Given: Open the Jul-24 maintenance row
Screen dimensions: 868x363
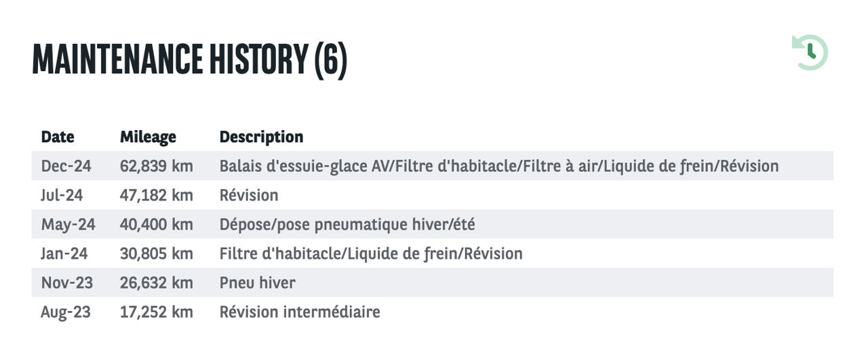Looking at the screenshot, I should pos(433,195).
